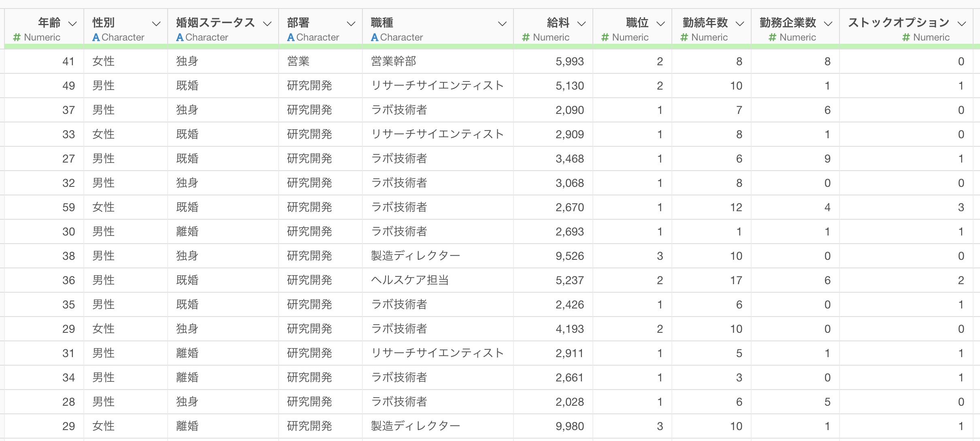Select the 勤務企業数 column header name
Viewport: 980px width, 441px height.
point(788,23)
